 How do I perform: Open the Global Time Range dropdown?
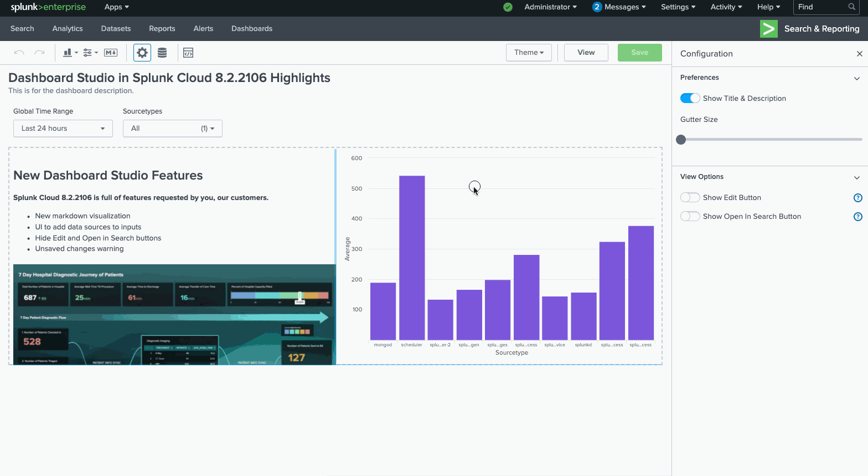pos(63,129)
